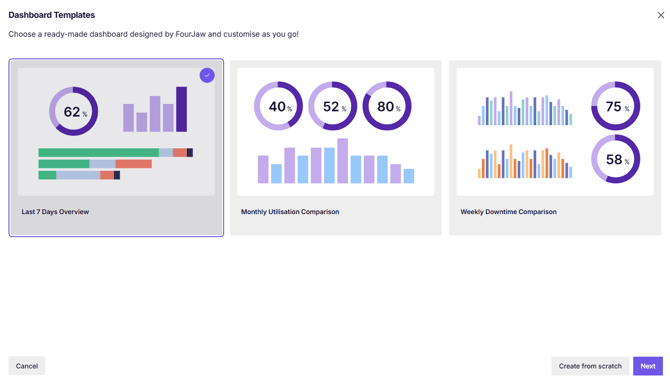
Task: Toggle the purple selected checkmark badge
Action: (x=207, y=75)
